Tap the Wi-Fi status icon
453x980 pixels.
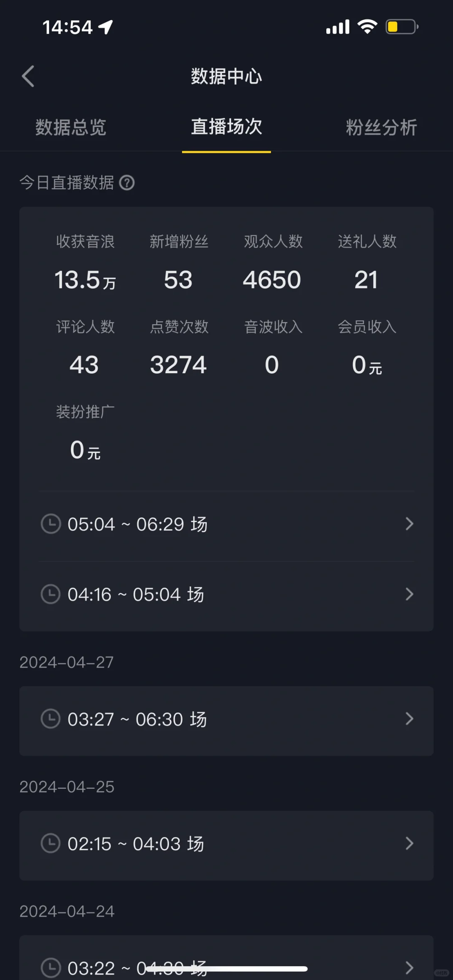[367, 27]
